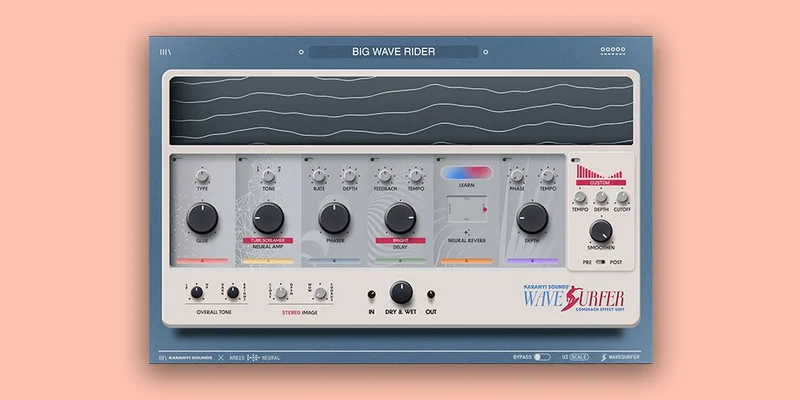Click the OUT level LED
This screenshot has width=800, height=400.
coord(431,294)
